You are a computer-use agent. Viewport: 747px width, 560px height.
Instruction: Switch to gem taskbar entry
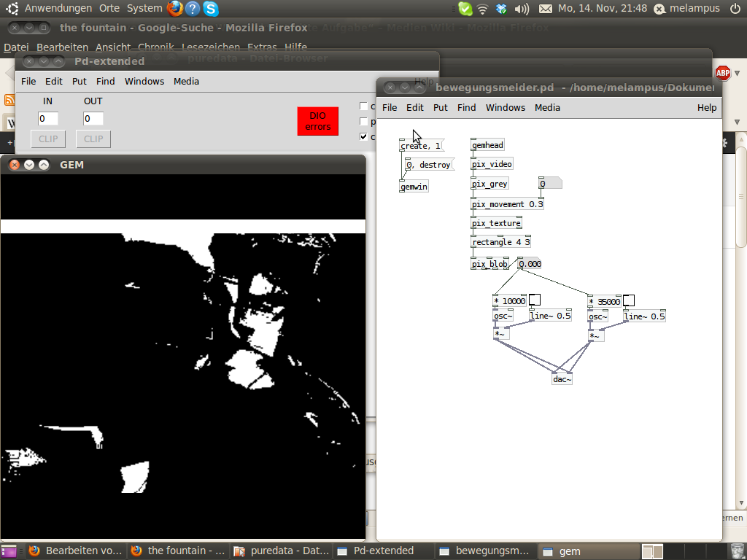pos(589,551)
